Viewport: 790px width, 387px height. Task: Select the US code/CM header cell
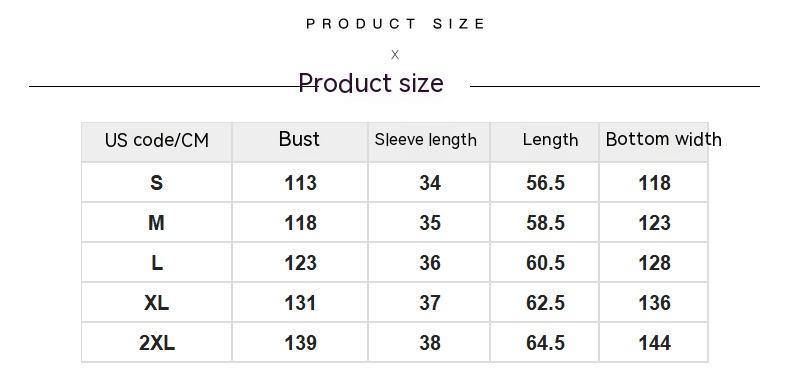[157, 140]
